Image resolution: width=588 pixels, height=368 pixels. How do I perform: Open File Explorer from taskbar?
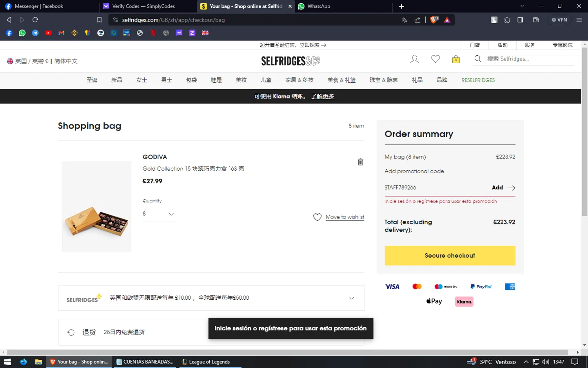coord(38,362)
